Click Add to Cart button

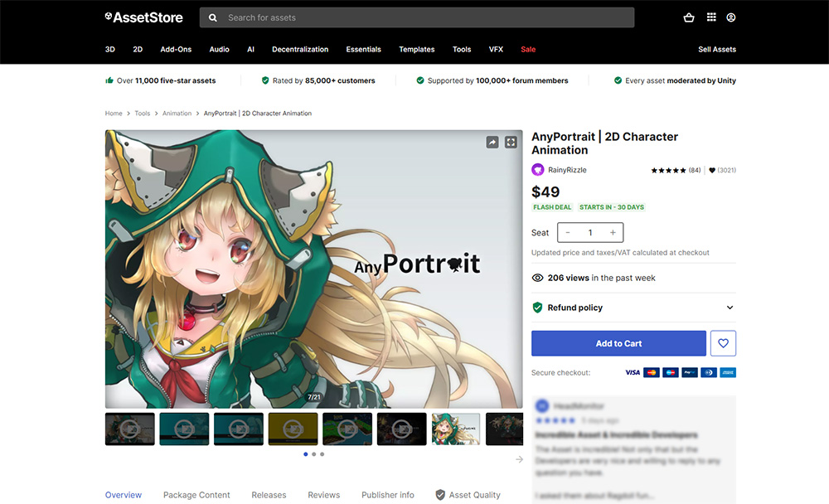(618, 343)
